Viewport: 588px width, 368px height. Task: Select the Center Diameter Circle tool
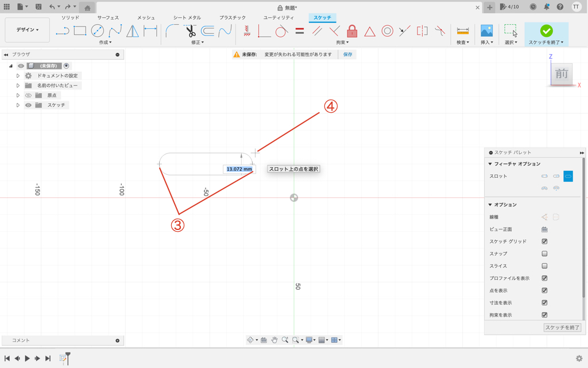coord(98,31)
